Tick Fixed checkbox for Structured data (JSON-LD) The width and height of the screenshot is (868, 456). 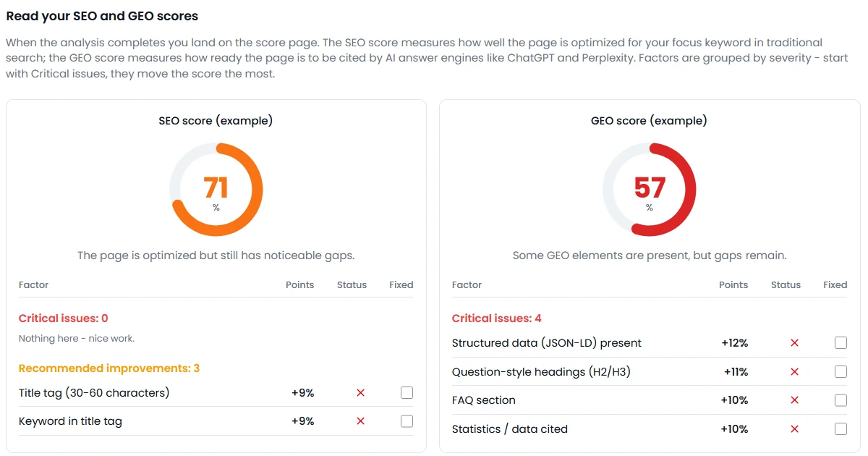tap(841, 343)
